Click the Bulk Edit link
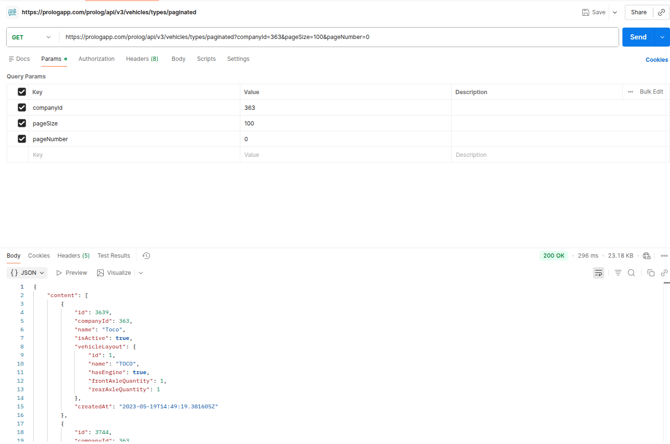The width and height of the screenshot is (670, 444). coord(651,92)
